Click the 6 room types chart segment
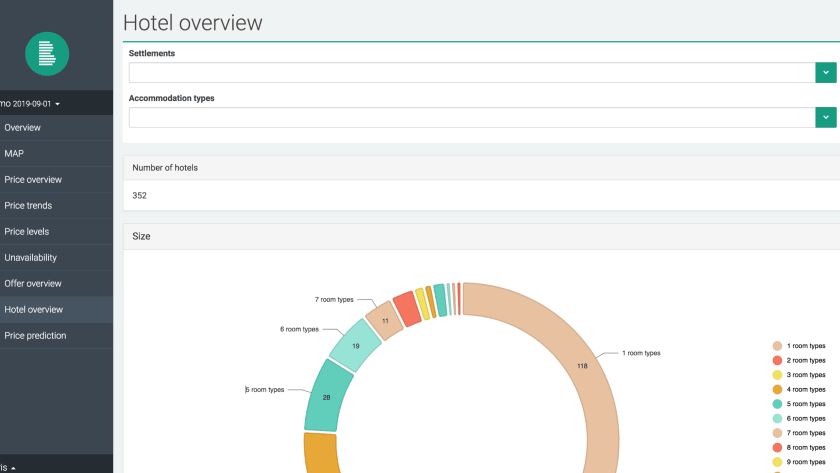Image resolution: width=840 pixels, height=473 pixels. click(x=355, y=346)
